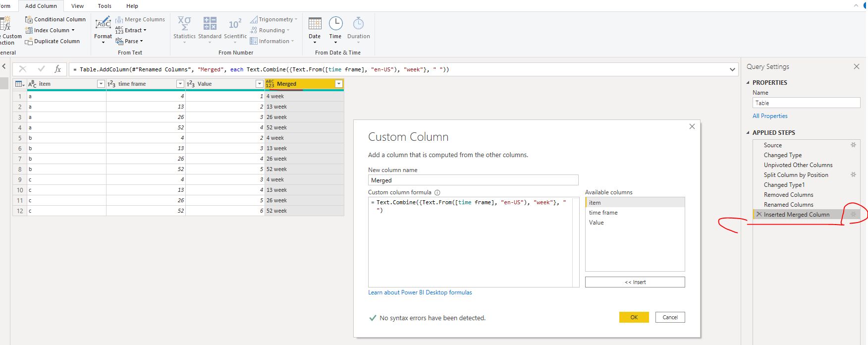Open the All Properties link

coord(769,116)
